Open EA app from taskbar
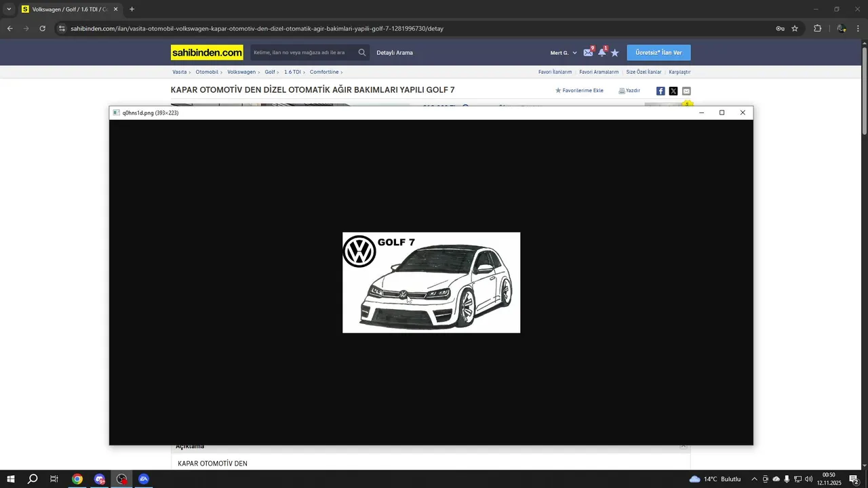Image resolution: width=868 pixels, height=488 pixels. pos(144,479)
